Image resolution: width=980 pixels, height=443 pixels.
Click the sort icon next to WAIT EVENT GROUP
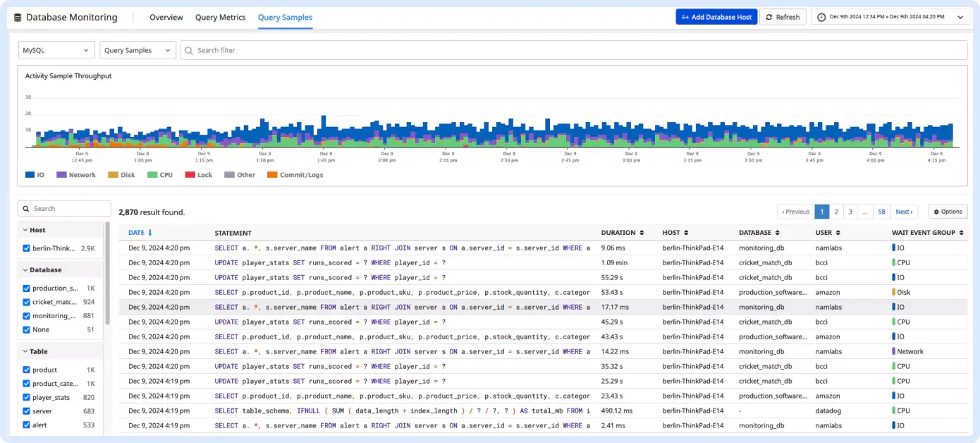coord(961,233)
